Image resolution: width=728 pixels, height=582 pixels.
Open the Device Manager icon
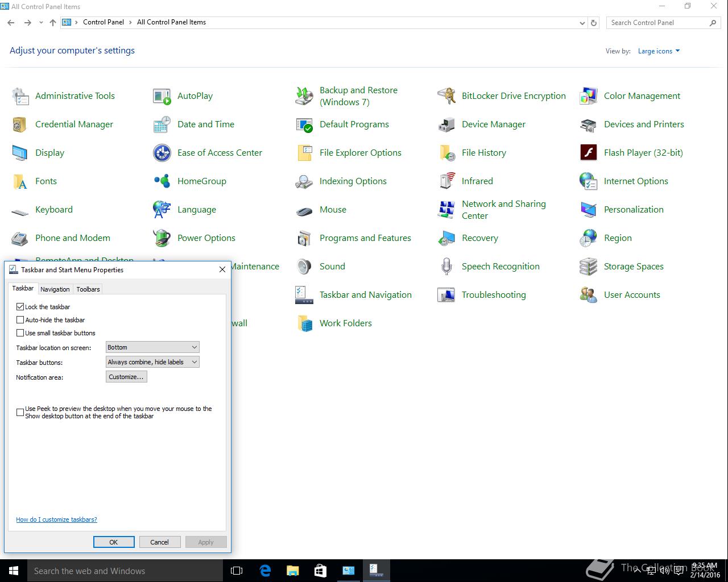[446, 124]
